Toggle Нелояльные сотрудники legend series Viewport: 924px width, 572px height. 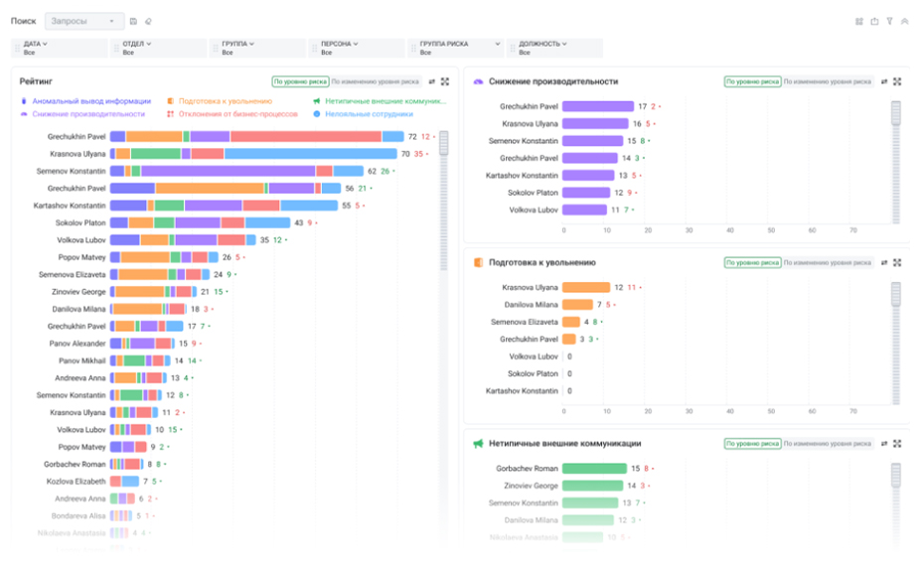[363, 114]
